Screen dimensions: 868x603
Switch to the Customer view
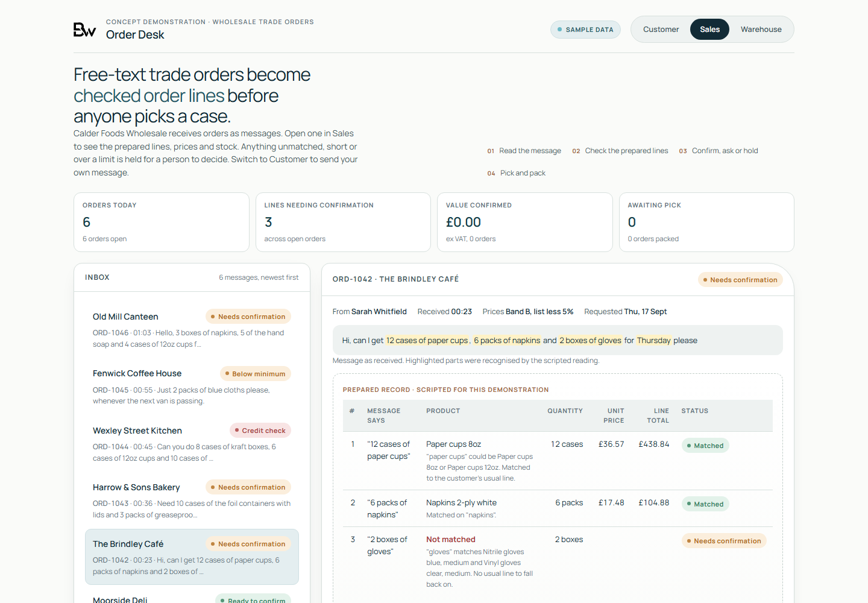(661, 30)
